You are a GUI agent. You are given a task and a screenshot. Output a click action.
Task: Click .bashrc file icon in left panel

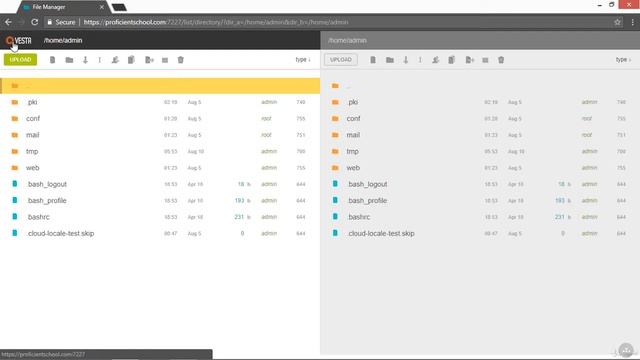click(x=15, y=216)
